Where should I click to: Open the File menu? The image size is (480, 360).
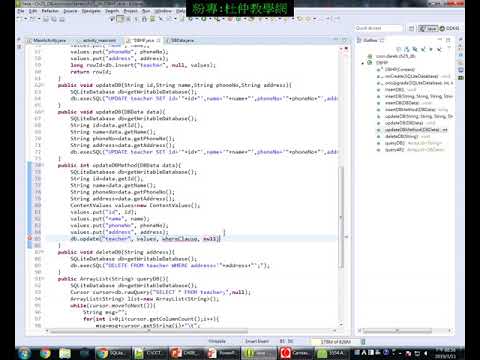tap(21, 11)
